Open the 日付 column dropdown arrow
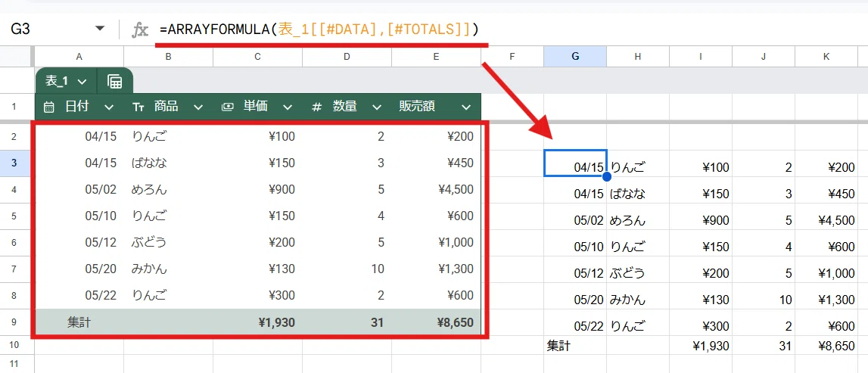868x373 pixels. 109,107
